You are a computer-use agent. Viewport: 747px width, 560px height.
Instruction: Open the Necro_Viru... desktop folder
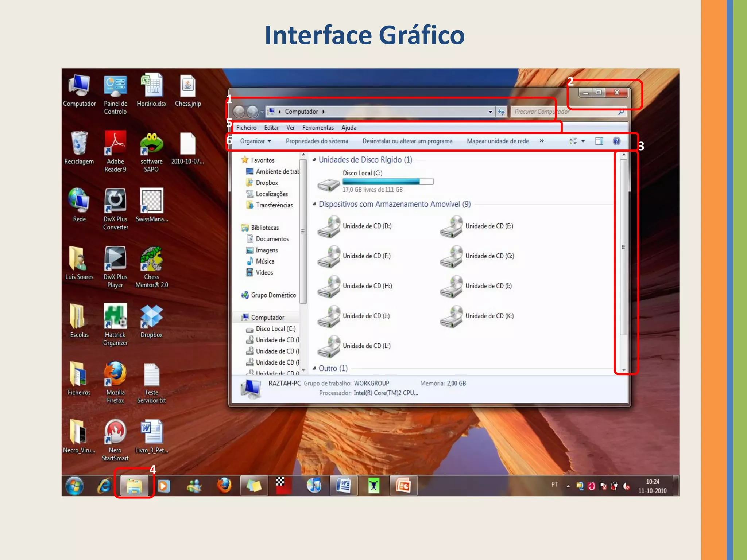[79, 436]
